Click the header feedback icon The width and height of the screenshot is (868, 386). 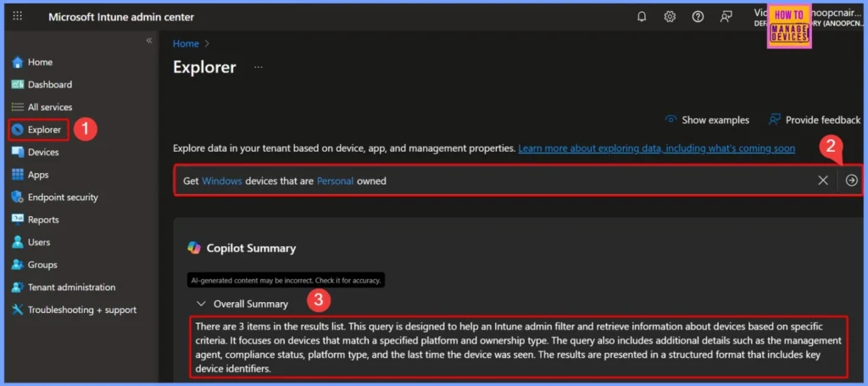click(x=726, y=17)
